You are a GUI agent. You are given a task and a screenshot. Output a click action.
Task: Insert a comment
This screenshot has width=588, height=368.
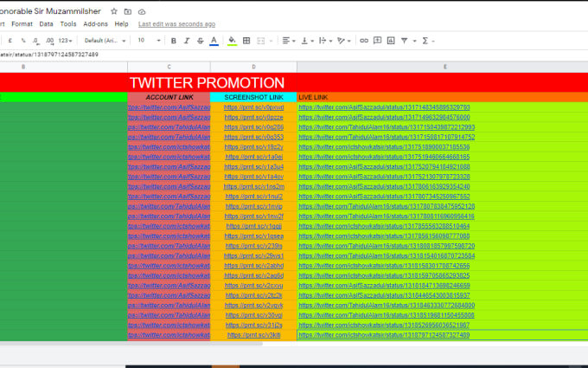pyautogui.click(x=377, y=40)
